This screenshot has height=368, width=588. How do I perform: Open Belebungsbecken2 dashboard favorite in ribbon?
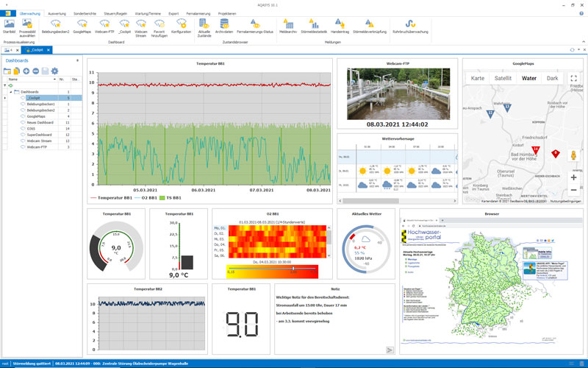(56, 27)
